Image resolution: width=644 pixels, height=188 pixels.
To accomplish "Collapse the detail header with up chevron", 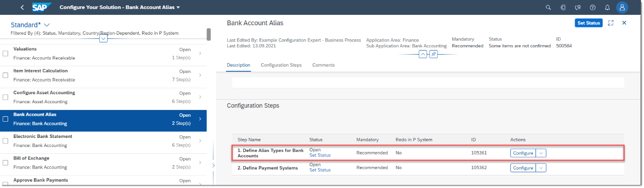I will [x=423, y=54].
